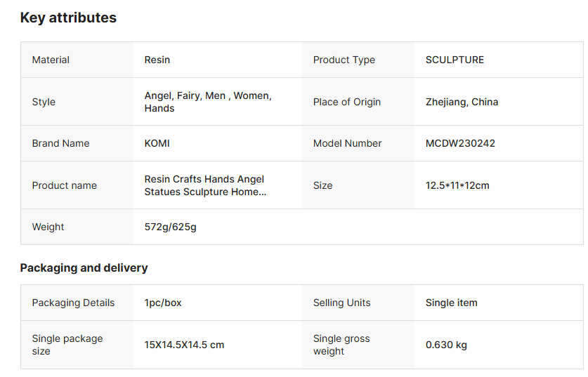This screenshot has width=588, height=377.
Task: Click the SCULPTURE product type value
Action: 455,60
